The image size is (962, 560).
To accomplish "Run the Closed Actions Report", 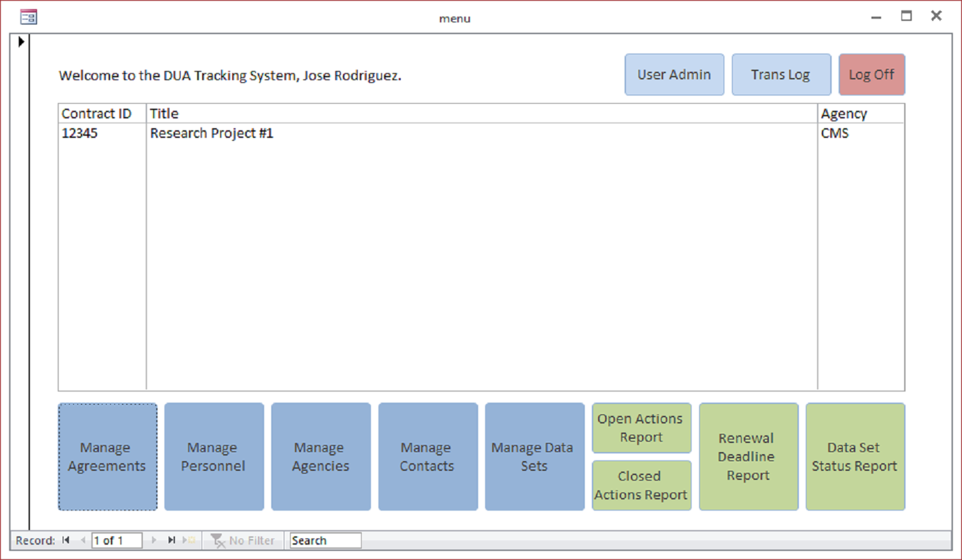I will (x=641, y=485).
